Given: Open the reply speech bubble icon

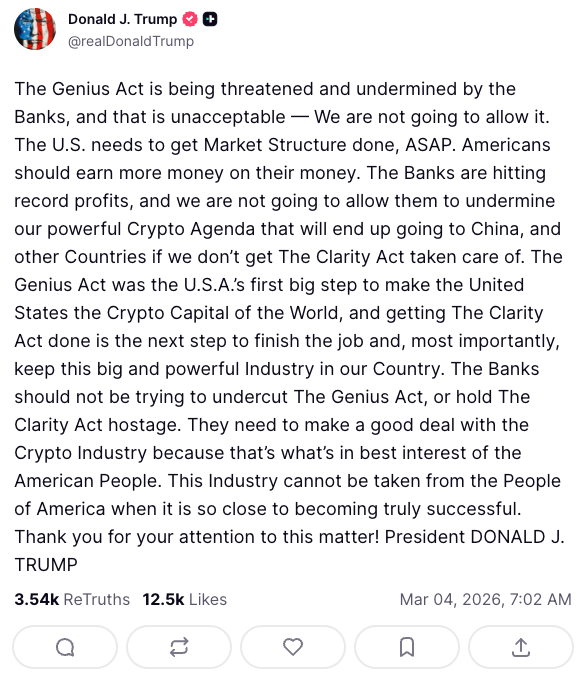Looking at the screenshot, I should coord(65,647).
